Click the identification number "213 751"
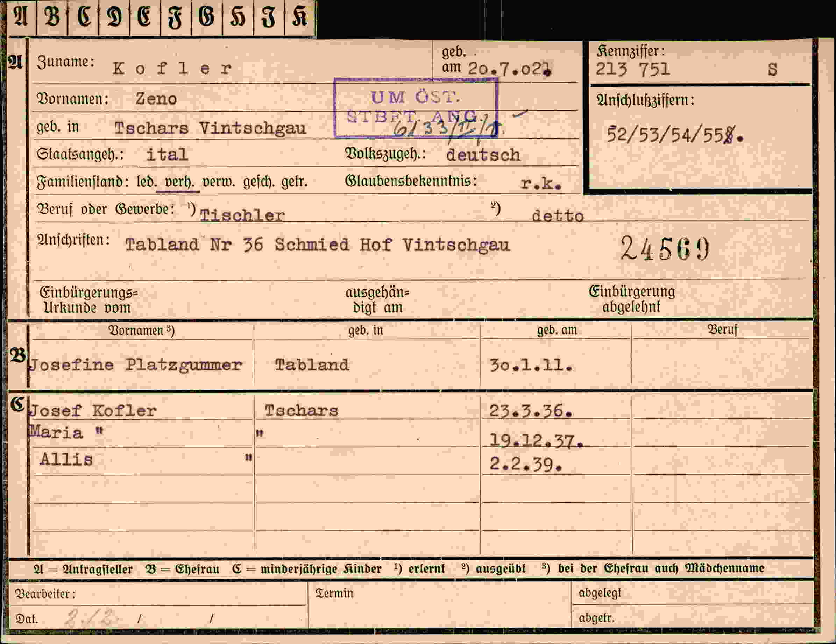The width and height of the screenshot is (836, 644). 633,69
